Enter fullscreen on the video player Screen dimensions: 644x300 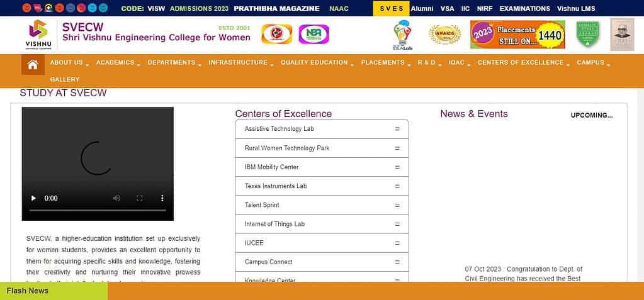(x=139, y=198)
